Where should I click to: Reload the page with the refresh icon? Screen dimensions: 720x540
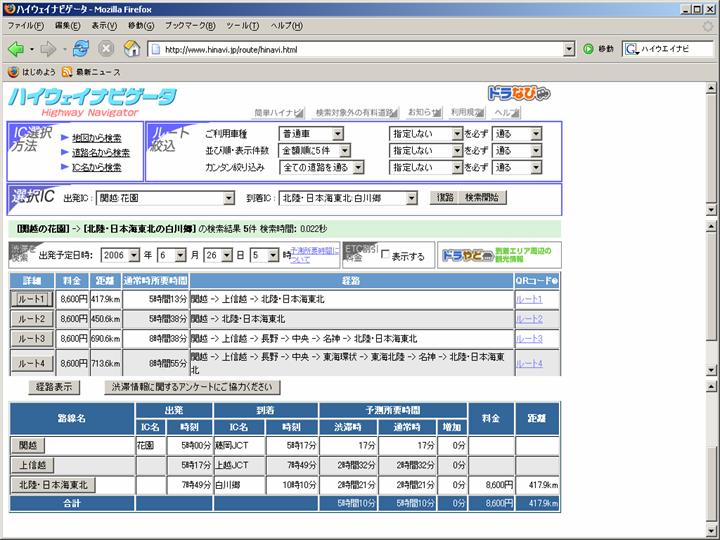click(81, 48)
